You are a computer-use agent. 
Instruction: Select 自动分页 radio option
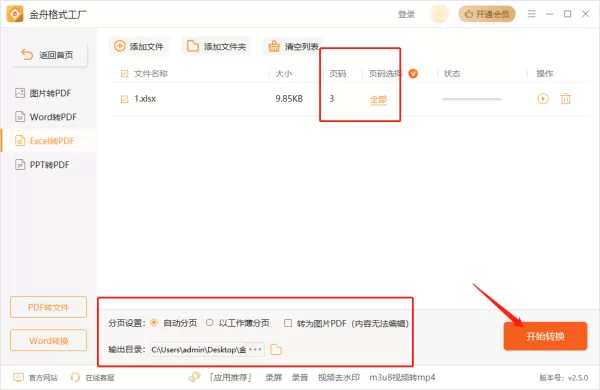pos(154,323)
